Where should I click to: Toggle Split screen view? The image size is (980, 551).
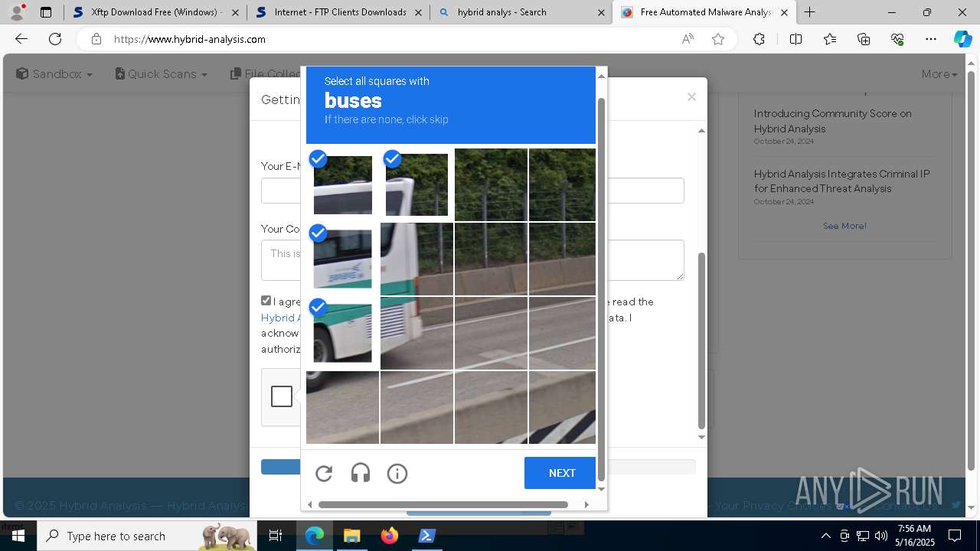coord(795,39)
